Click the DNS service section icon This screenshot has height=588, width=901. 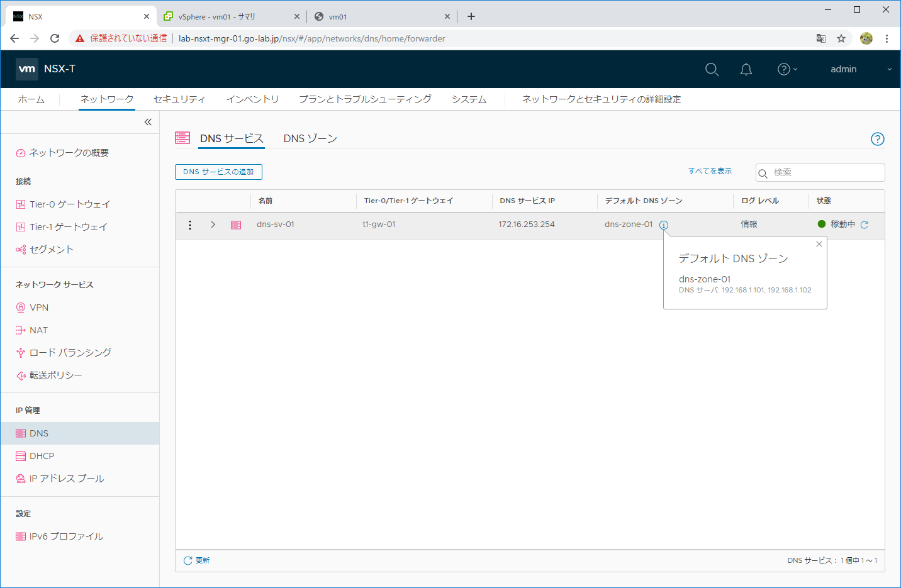(182, 138)
